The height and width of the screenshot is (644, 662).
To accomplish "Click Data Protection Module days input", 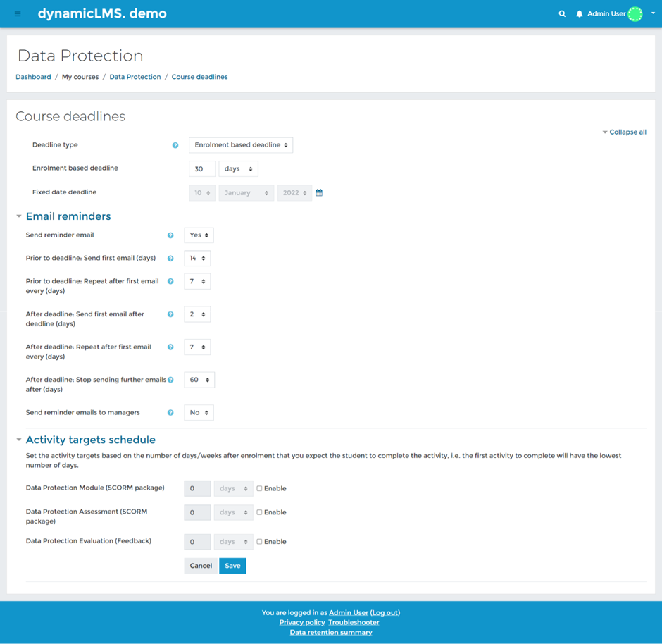I will [197, 488].
